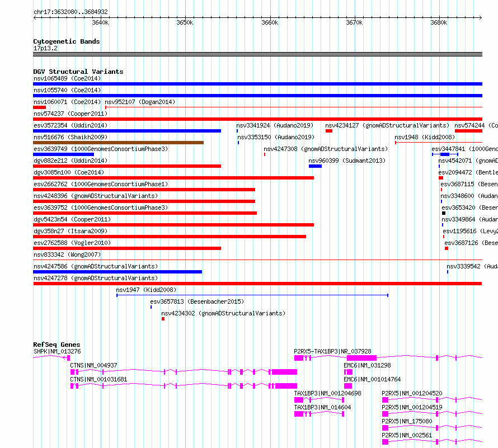Screen dimensions: 498x448
Task: Click the esv3687115 variant label
Action: pos(469,184)
